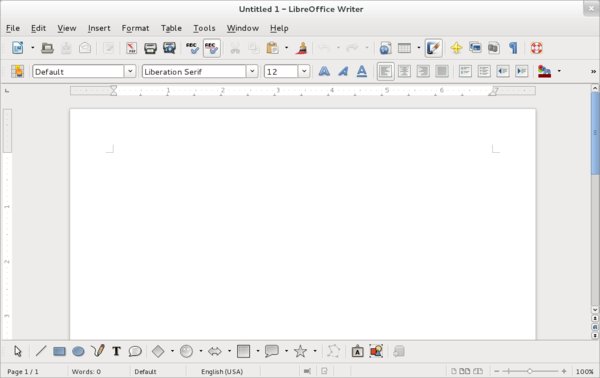Toggle Underline formatting
Screen dimensions: 600x378
[362, 72]
